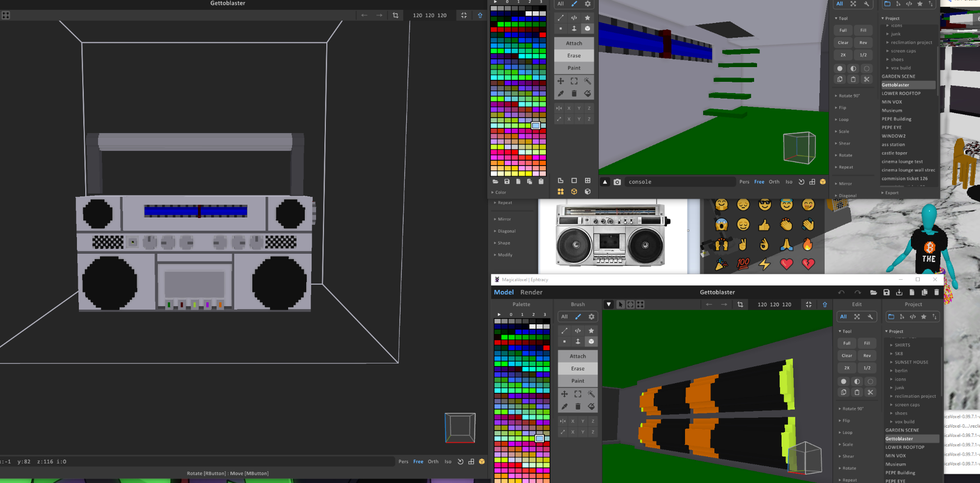
Task: Click the export download icon in MagicaVoxel header
Action: click(x=899, y=292)
